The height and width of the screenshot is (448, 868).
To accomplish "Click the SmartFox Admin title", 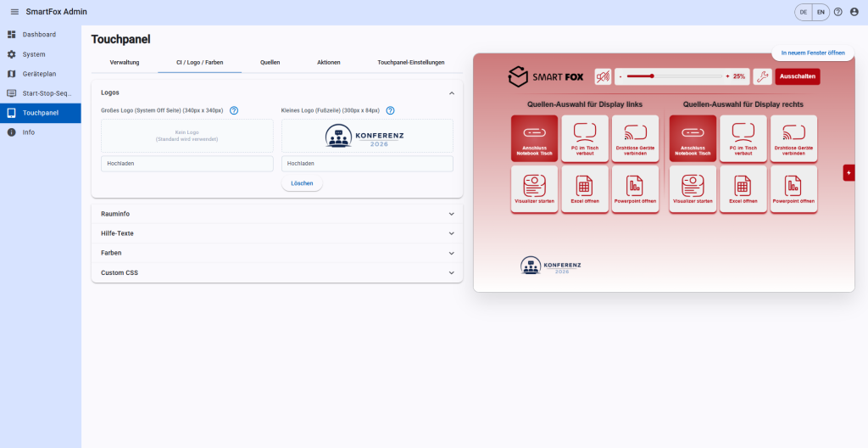I will tap(57, 12).
